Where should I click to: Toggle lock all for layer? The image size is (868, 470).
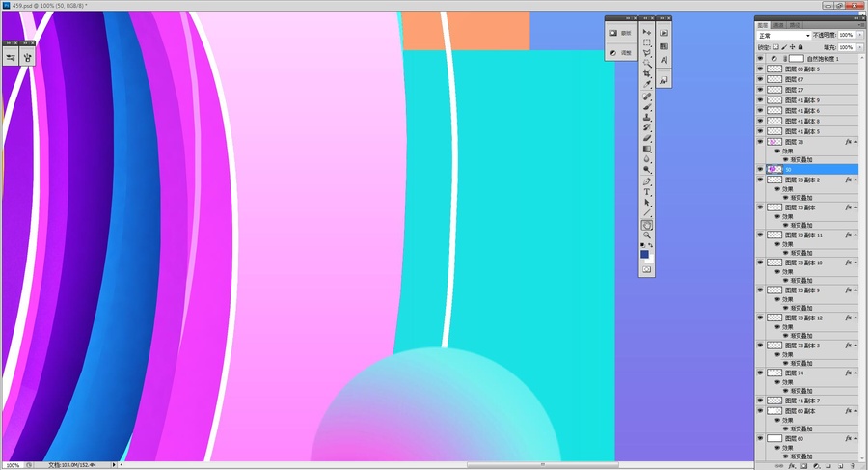(x=800, y=47)
